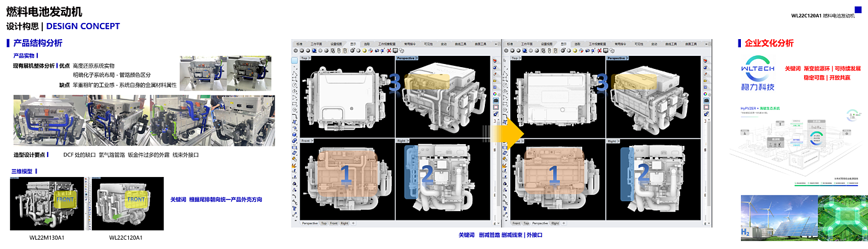
Task: Open the 曲线工具 tab in right Rhino window
Action: pyautogui.click(x=671, y=44)
